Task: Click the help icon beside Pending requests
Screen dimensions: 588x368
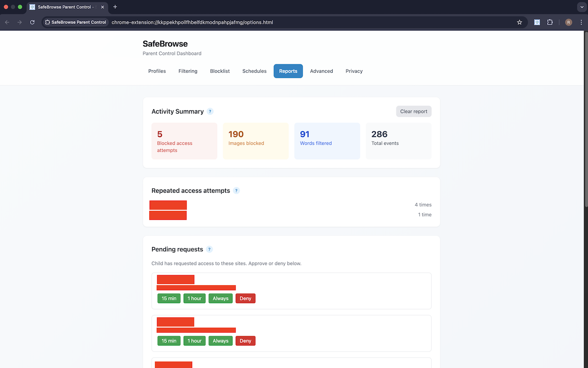Action: tap(209, 249)
